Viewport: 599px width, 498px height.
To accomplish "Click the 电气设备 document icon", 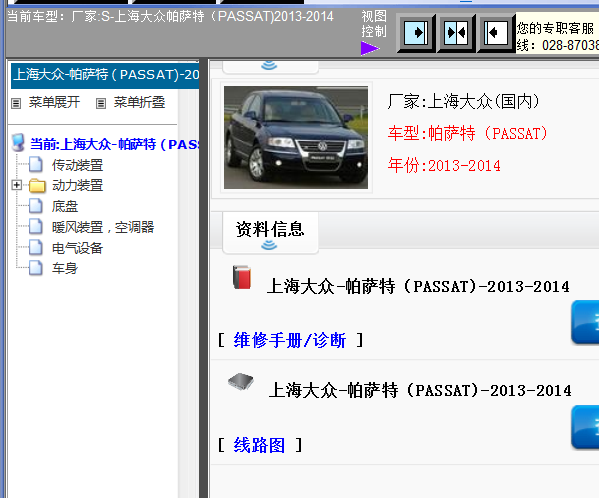I will click(x=36, y=247).
